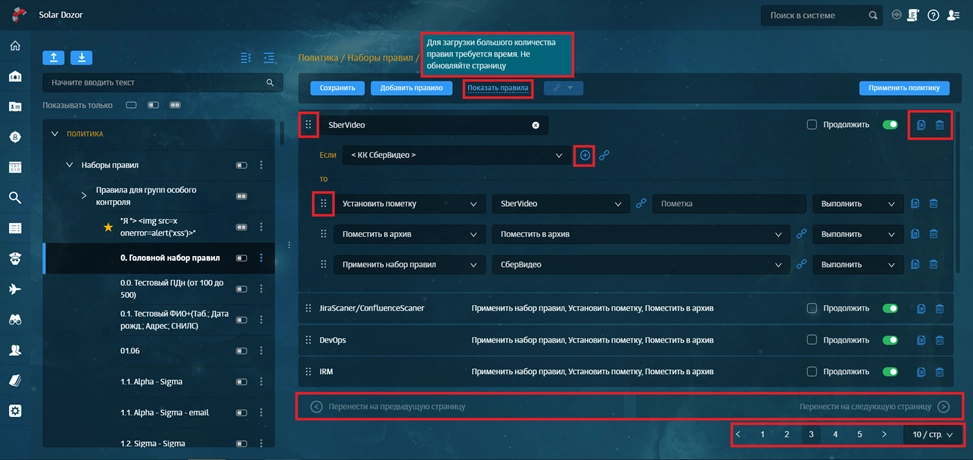Screen dimensions: 973x460
Task: Toggle off the DevOps rule switch
Action: tap(889, 340)
